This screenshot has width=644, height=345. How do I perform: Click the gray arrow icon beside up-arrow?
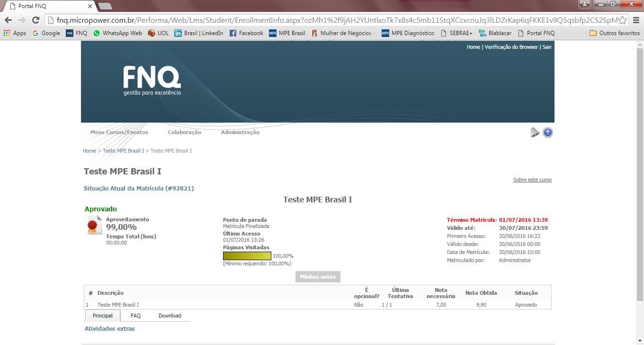point(535,133)
